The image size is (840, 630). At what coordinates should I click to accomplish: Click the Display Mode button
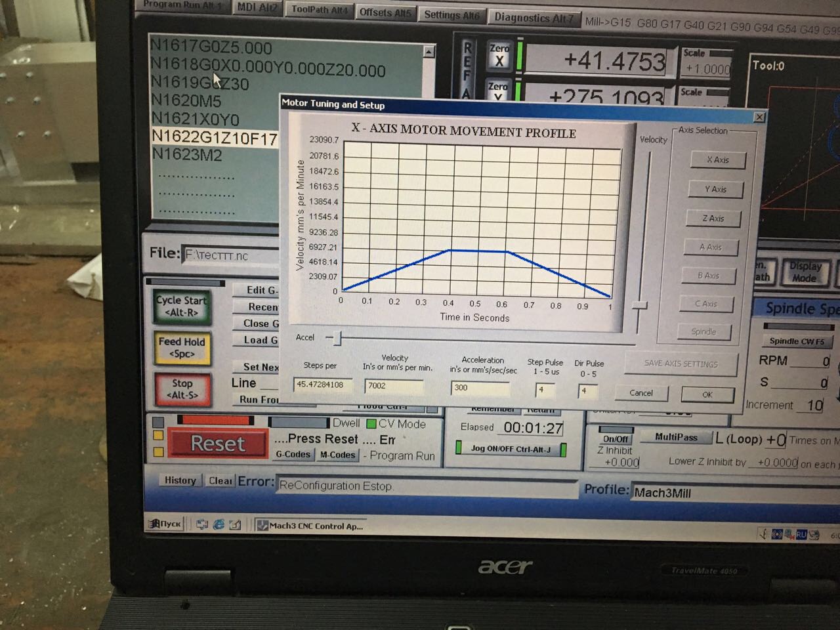(x=805, y=272)
